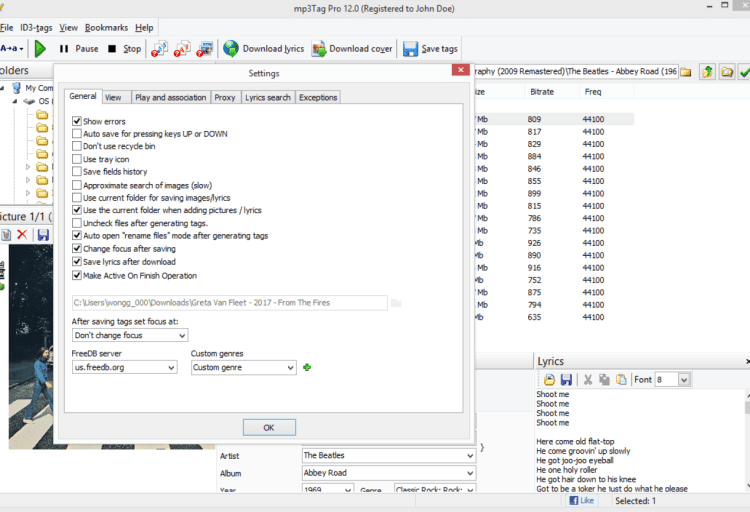
Task: Click the folder icon beside the path bar
Action: (x=686, y=72)
